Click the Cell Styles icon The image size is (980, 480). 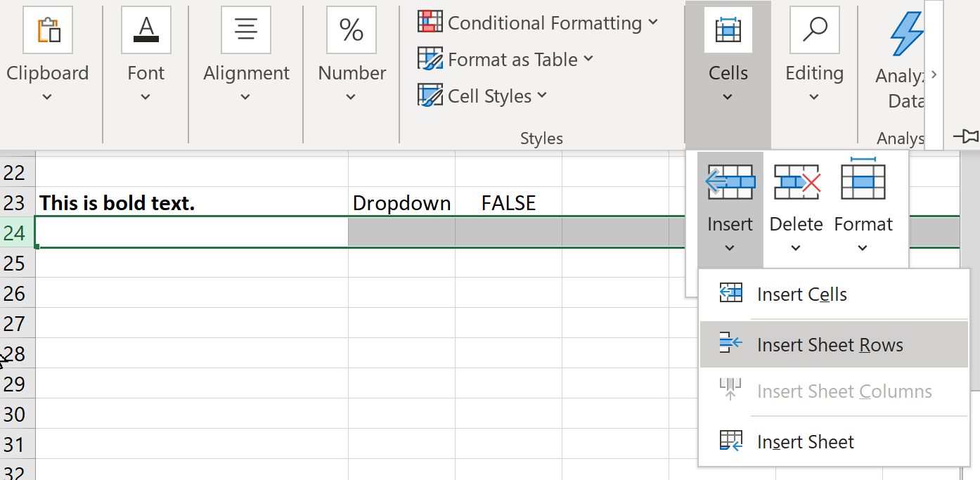click(430, 96)
